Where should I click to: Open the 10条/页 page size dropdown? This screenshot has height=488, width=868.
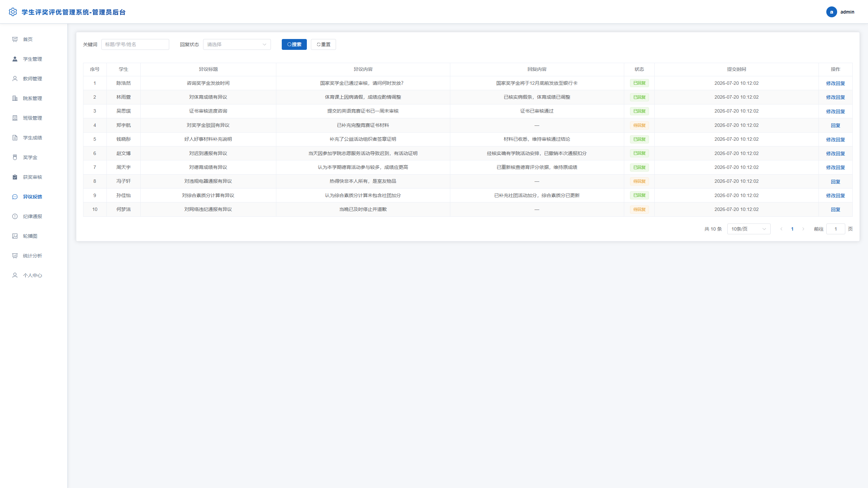click(749, 229)
